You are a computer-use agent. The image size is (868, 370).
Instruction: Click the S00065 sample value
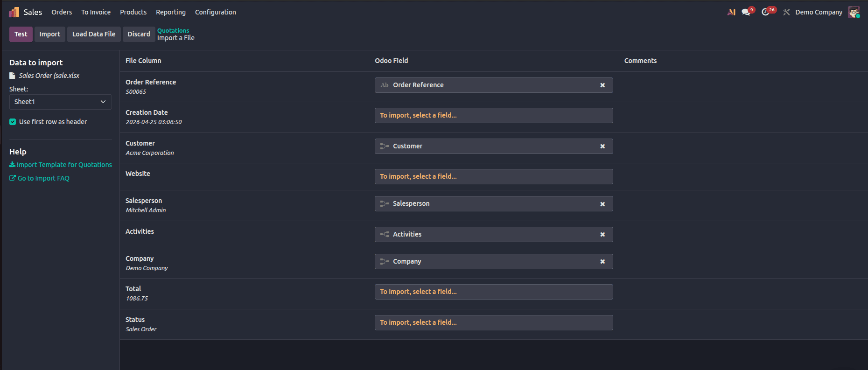(136, 92)
